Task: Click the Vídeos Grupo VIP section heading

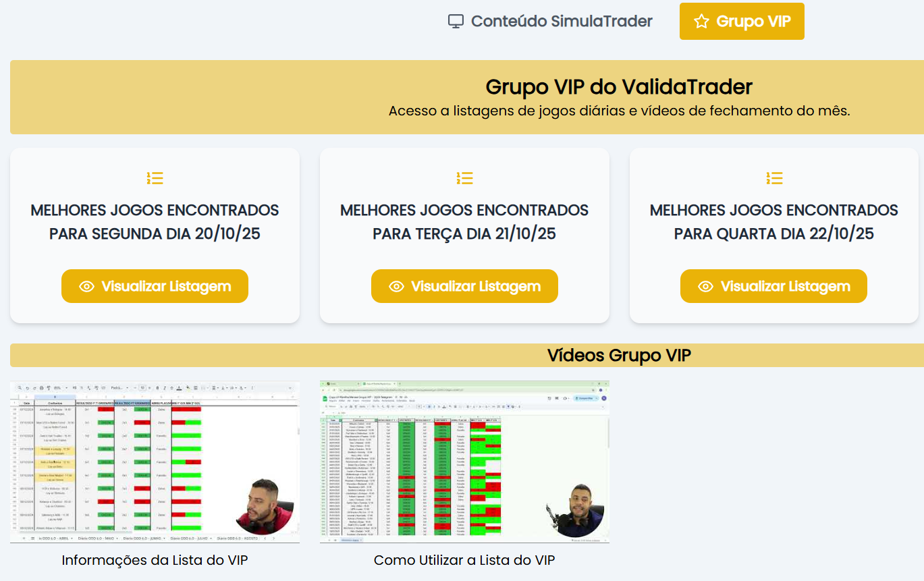Action: click(x=619, y=356)
